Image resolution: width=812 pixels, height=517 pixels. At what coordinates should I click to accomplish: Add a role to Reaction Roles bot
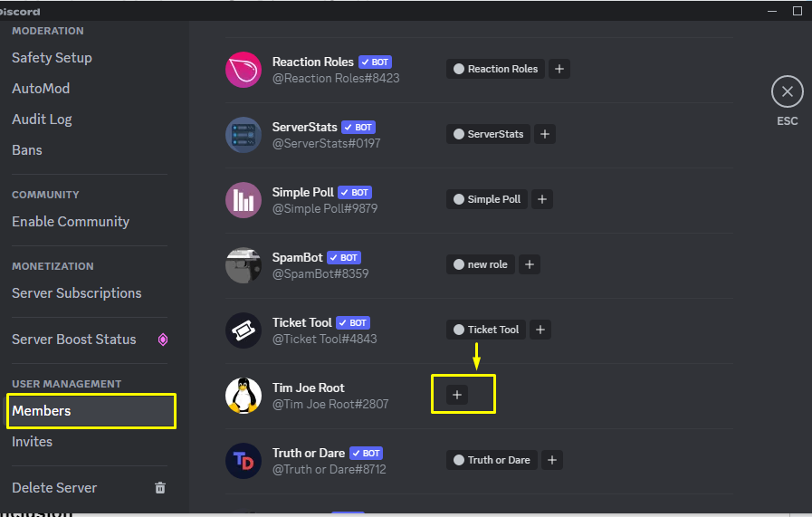coord(559,69)
